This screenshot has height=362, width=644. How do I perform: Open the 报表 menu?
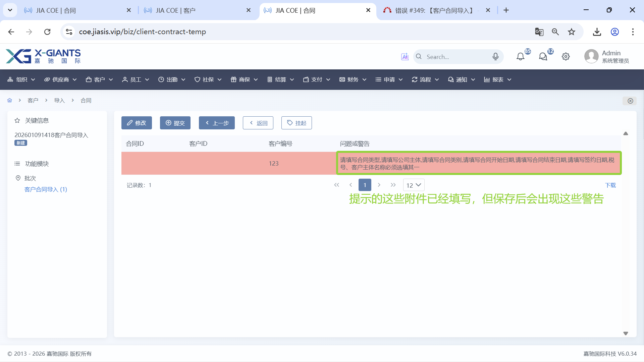point(498,79)
